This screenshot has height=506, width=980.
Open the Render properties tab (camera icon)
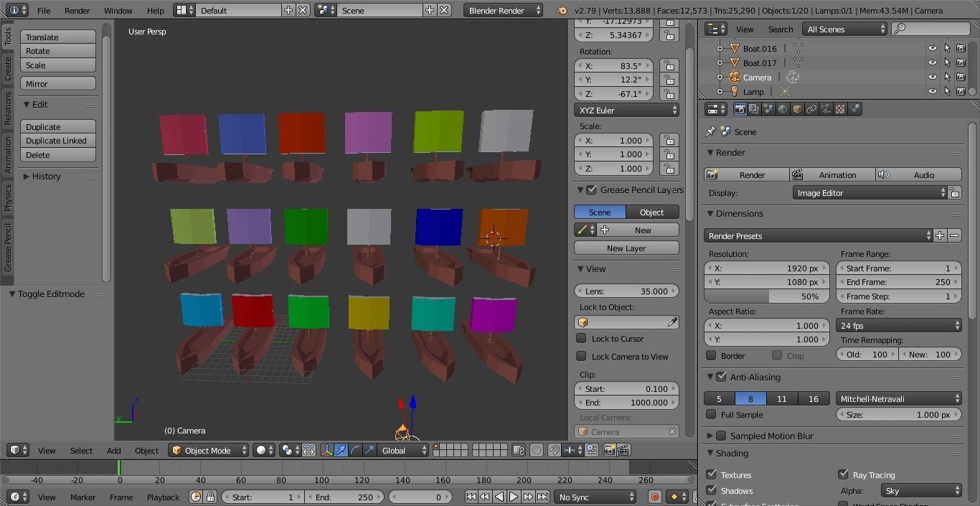[x=740, y=109]
